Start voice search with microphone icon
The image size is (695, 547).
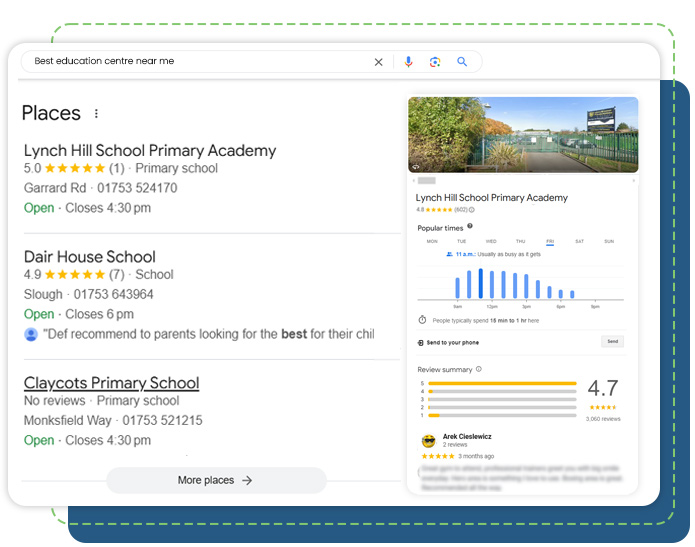click(x=408, y=62)
